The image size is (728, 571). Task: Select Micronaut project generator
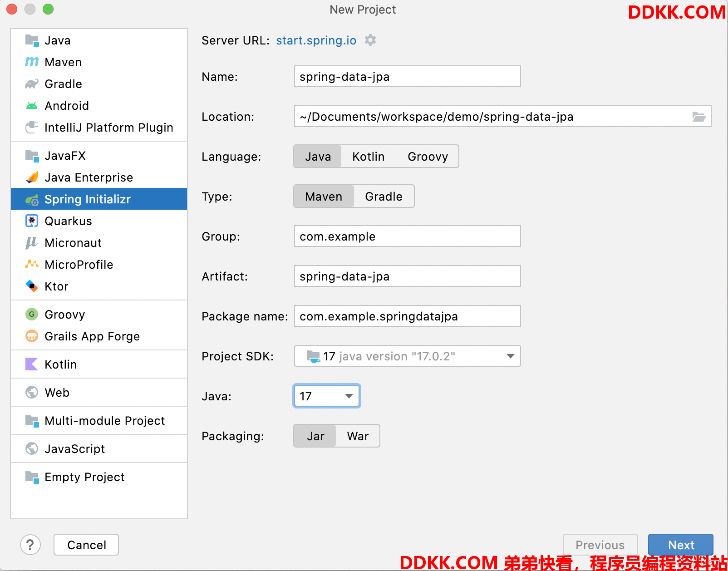(x=99, y=243)
